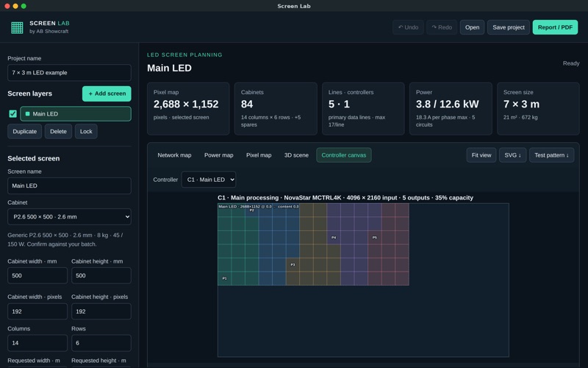Edit the Cabinet height mm field
Viewport: 588px width, 368px height.
click(101, 275)
